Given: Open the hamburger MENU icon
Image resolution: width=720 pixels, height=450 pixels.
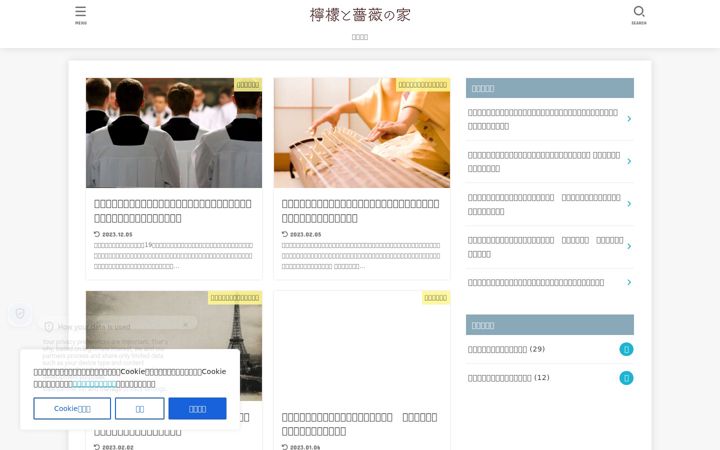Looking at the screenshot, I should click(81, 15).
